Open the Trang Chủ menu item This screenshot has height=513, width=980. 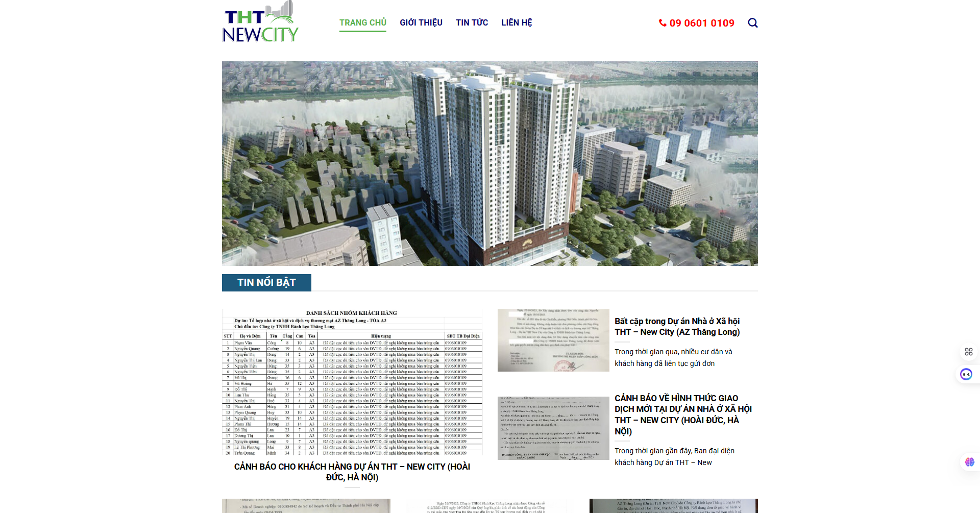(362, 23)
